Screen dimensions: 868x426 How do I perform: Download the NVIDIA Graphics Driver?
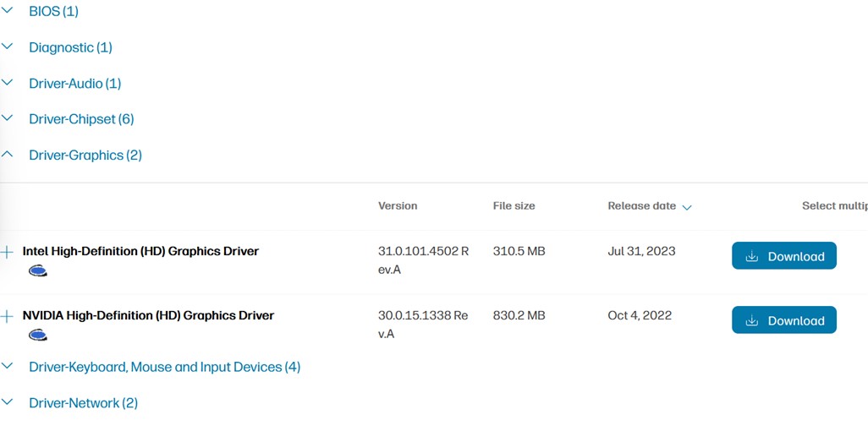point(784,320)
